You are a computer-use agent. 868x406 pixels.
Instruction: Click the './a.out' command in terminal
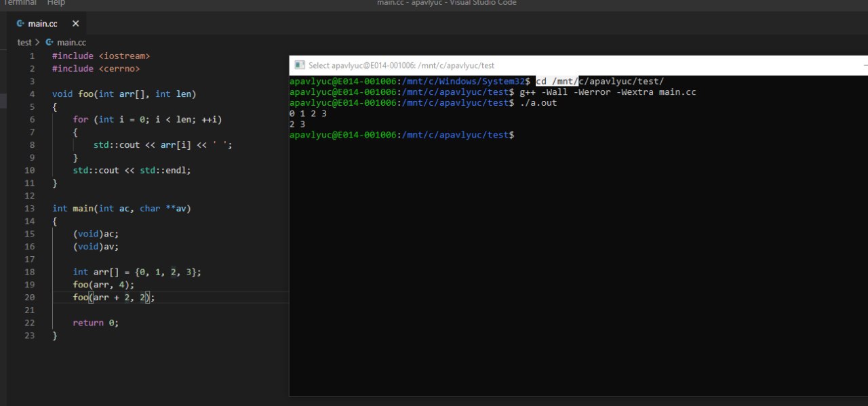click(538, 102)
